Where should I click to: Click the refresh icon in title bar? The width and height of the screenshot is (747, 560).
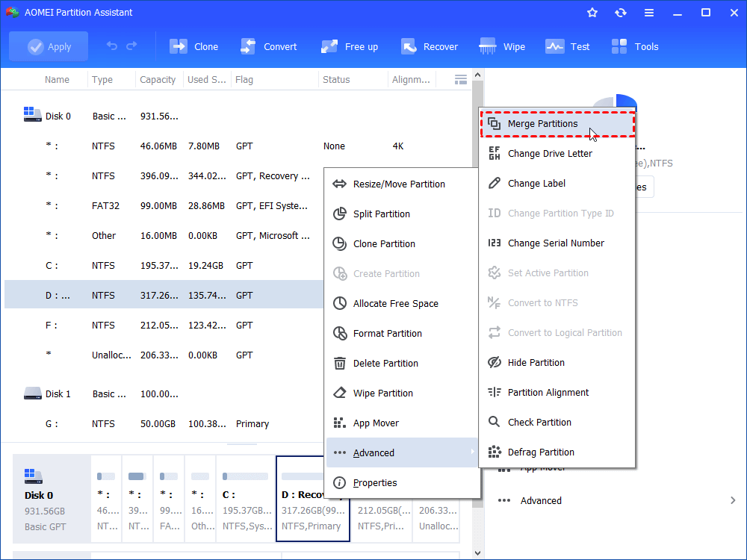pyautogui.click(x=620, y=13)
